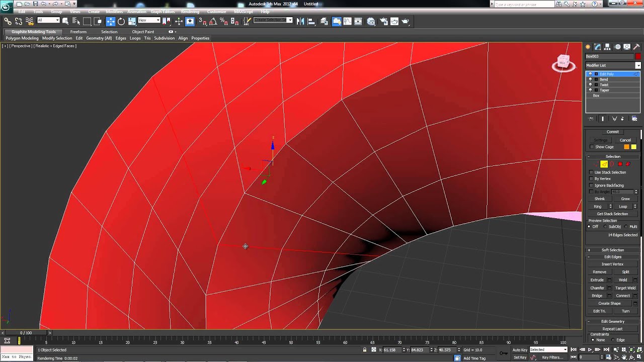
Task: Activate Select and Rotate tool
Action: click(x=121, y=21)
